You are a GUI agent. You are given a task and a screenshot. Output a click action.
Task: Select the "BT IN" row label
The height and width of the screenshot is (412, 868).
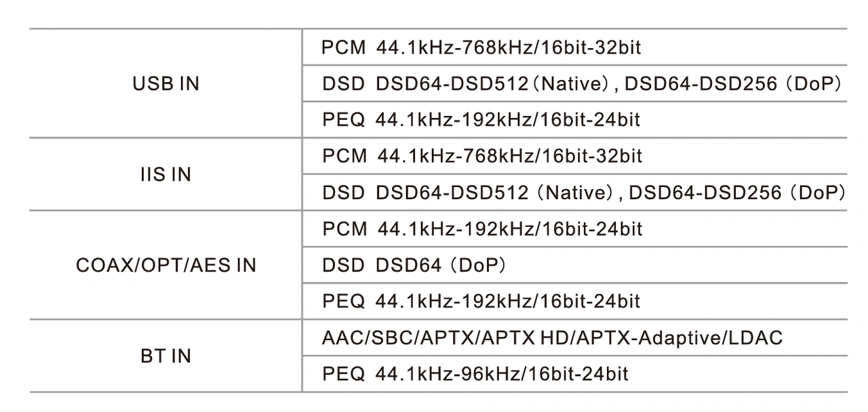click(166, 356)
